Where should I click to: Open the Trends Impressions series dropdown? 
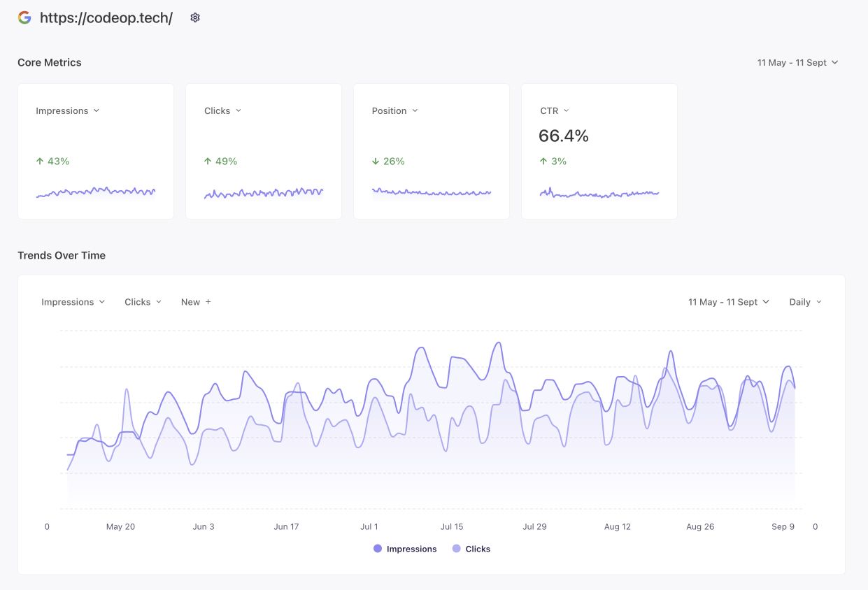tap(73, 302)
